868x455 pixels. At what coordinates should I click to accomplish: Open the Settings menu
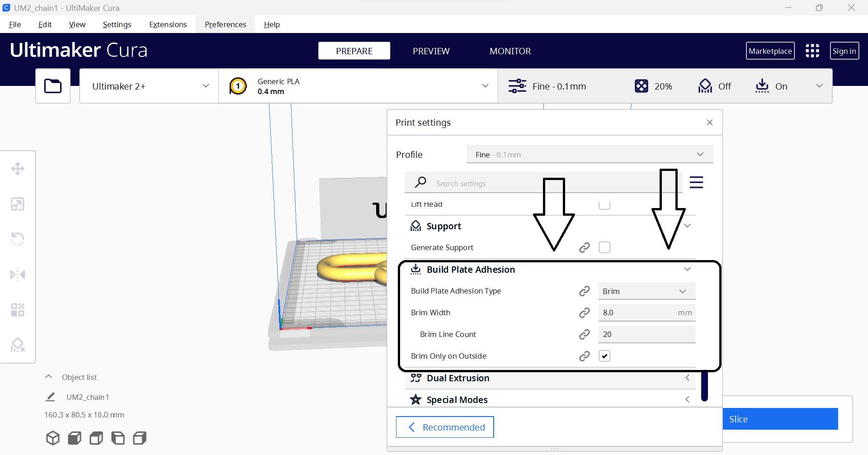pos(117,24)
